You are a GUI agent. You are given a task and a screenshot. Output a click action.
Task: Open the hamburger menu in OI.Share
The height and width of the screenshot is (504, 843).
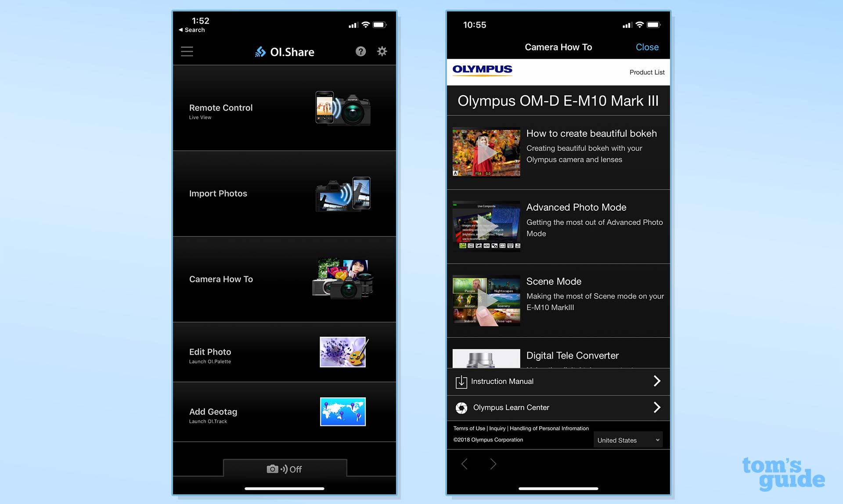[187, 51]
